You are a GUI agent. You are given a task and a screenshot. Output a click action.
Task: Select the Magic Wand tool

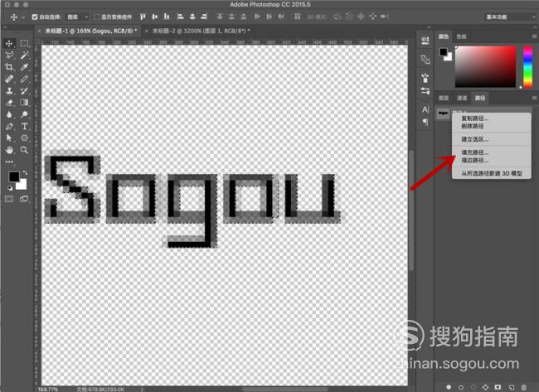(x=24, y=55)
